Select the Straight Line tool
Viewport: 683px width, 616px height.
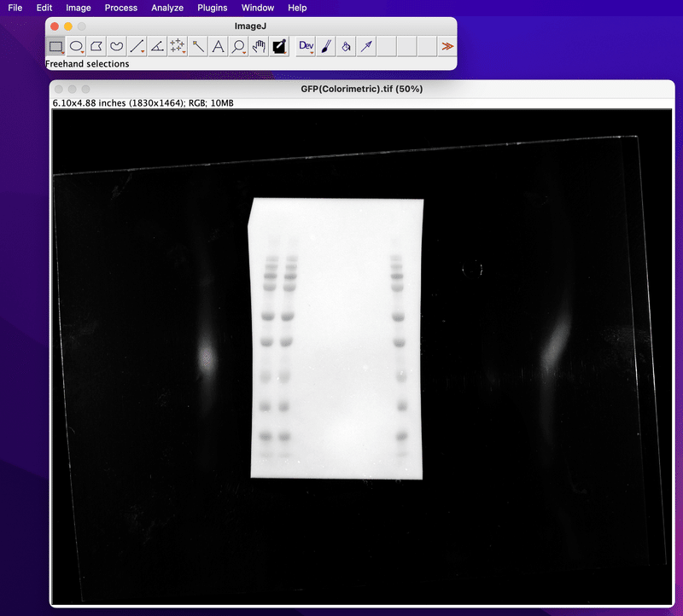click(137, 46)
